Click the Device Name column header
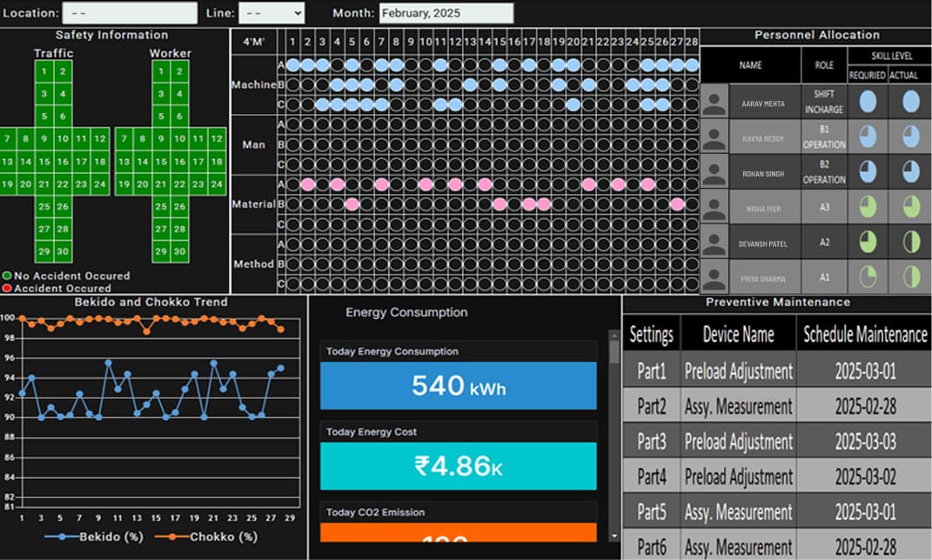 (738, 334)
